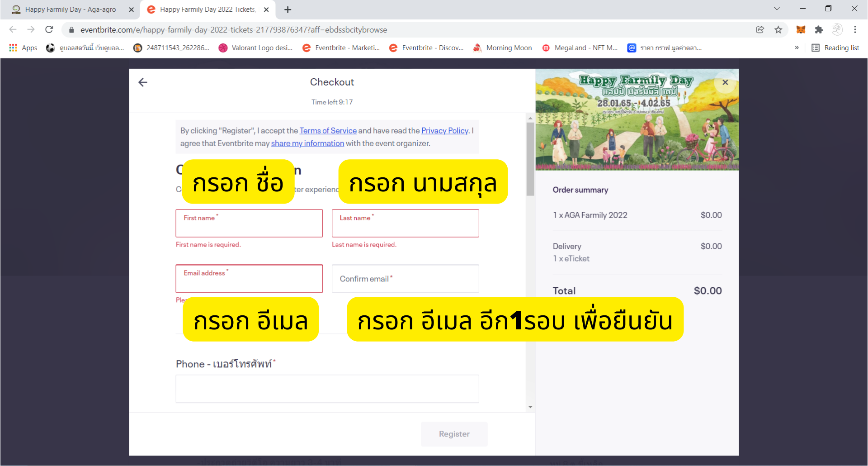Reload the current page
Image resolution: width=868 pixels, height=466 pixels.
pyautogui.click(x=49, y=30)
